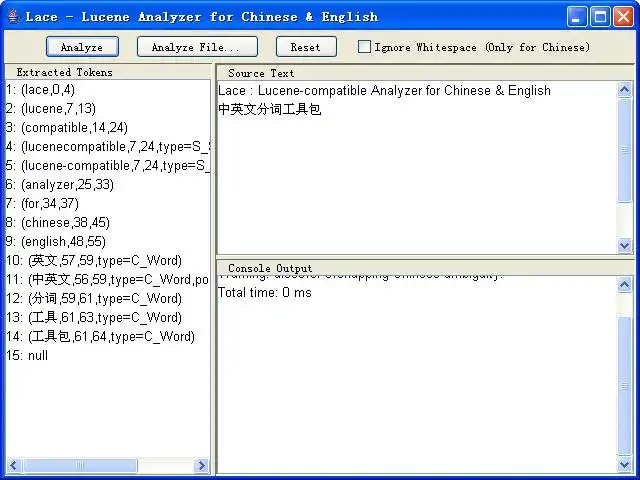This screenshot has height=480, width=640.
Task: Select token row 3: (compatible,14,24)
Action: coord(108,127)
